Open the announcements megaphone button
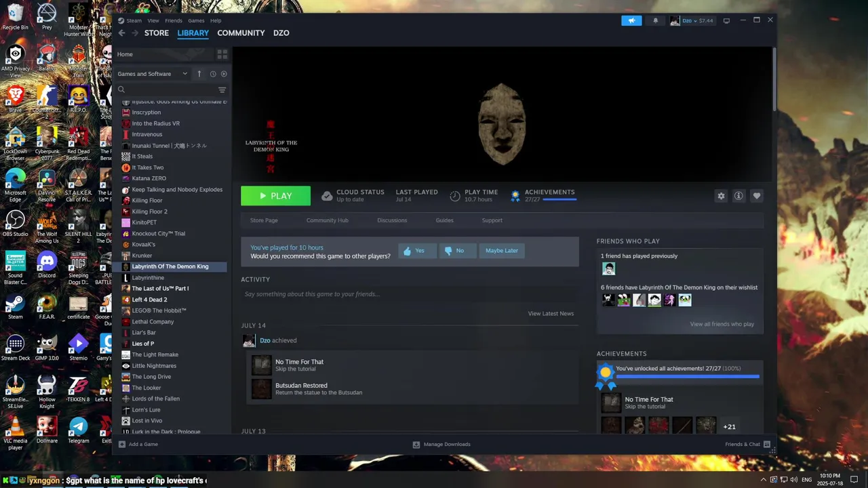 click(631, 20)
